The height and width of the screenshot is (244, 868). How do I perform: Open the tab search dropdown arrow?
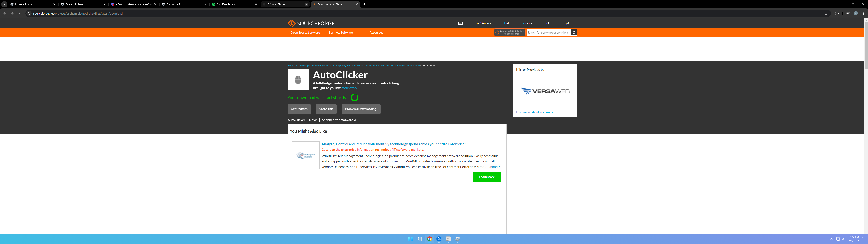[4, 4]
